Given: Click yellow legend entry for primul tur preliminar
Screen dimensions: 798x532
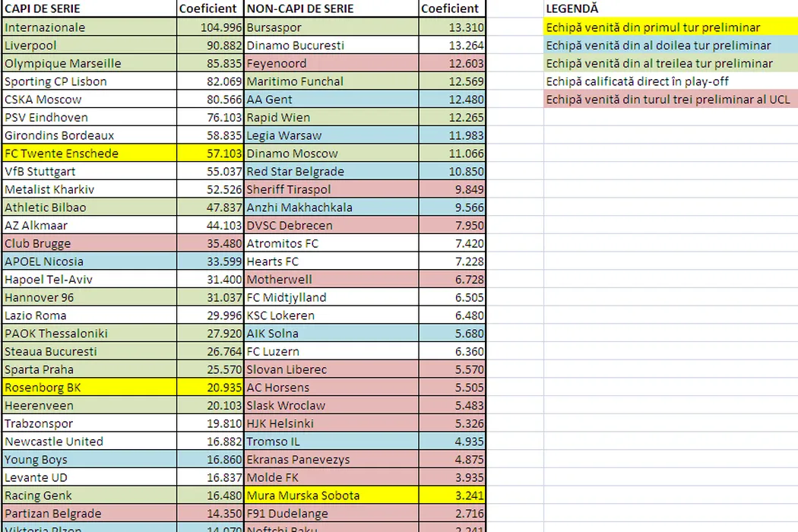Looking at the screenshot, I should [670, 27].
